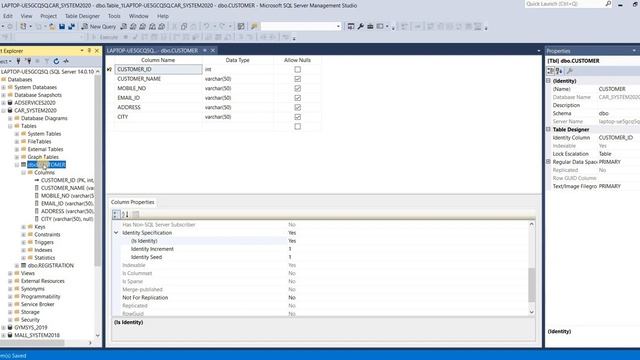
Task: Toggle Allow Nulls for CUSTOMER_ID
Action: (298, 69)
